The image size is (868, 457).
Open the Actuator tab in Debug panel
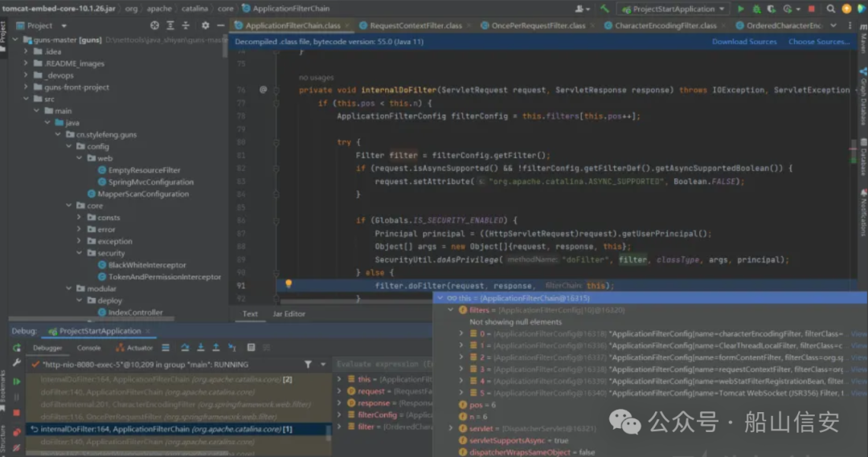pyautogui.click(x=134, y=348)
